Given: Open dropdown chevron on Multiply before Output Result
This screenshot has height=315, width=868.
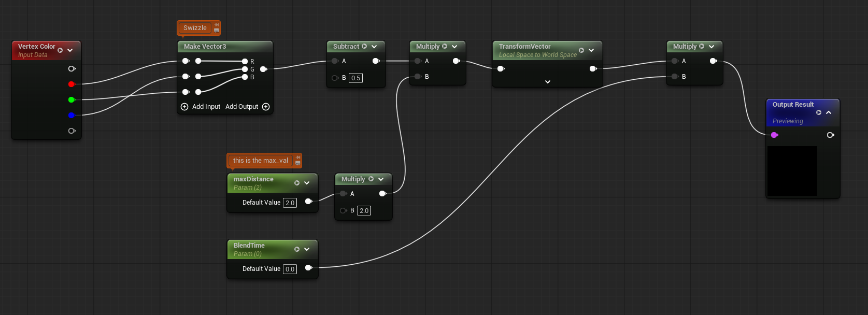Looking at the screenshot, I should [712, 46].
